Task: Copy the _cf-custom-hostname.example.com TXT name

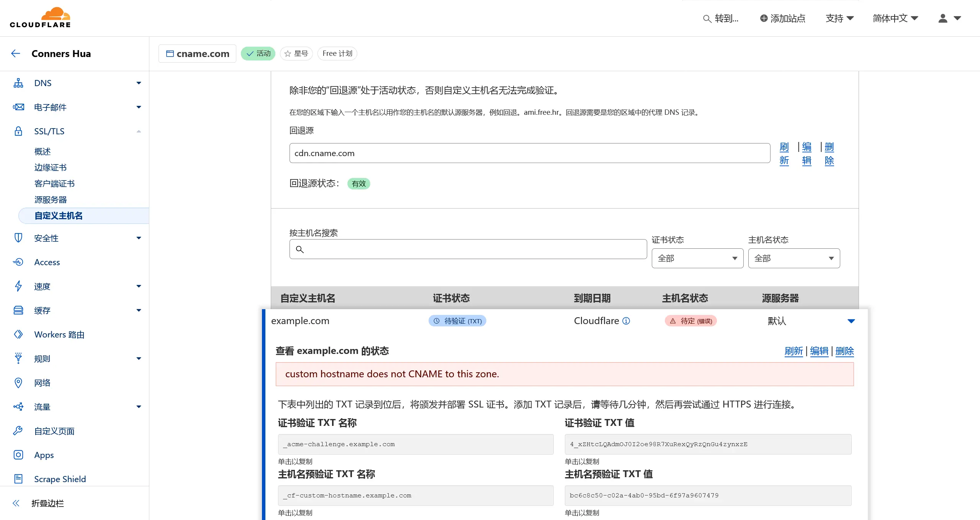Action: (x=416, y=496)
